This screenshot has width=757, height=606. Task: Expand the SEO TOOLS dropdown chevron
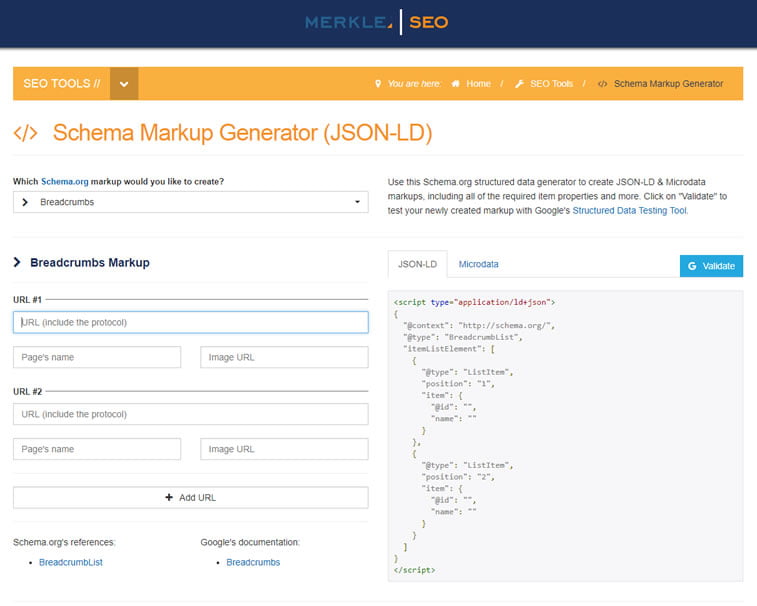point(124,84)
